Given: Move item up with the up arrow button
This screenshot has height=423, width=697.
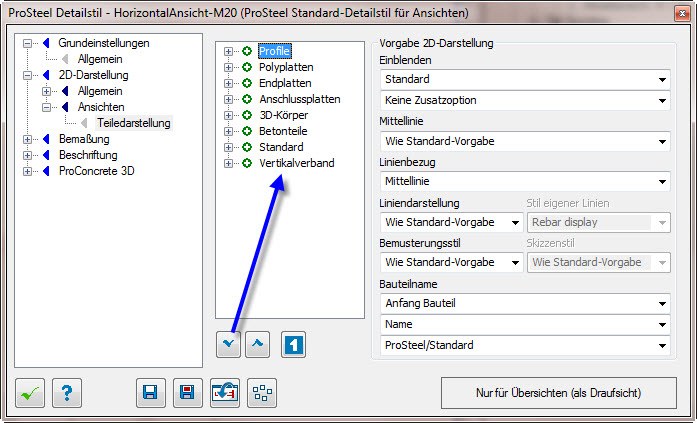Looking at the screenshot, I should click(x=258, y=344).
